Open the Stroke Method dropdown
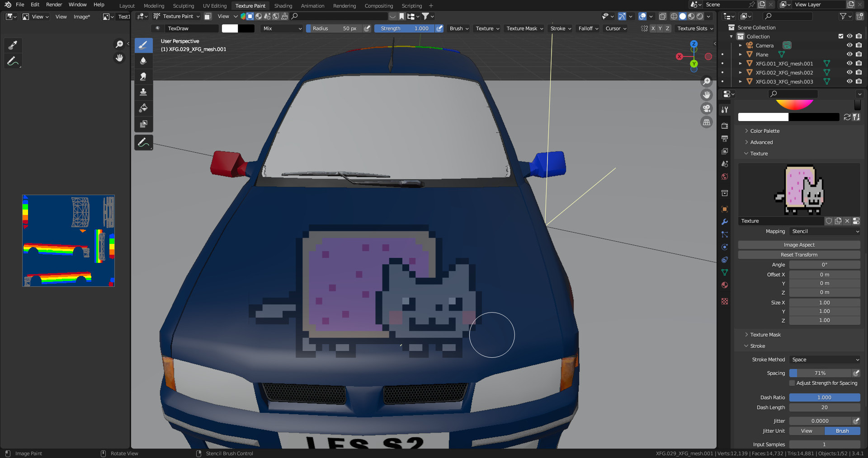This screenshot has width=868, height=458. [x=825, y=360]
